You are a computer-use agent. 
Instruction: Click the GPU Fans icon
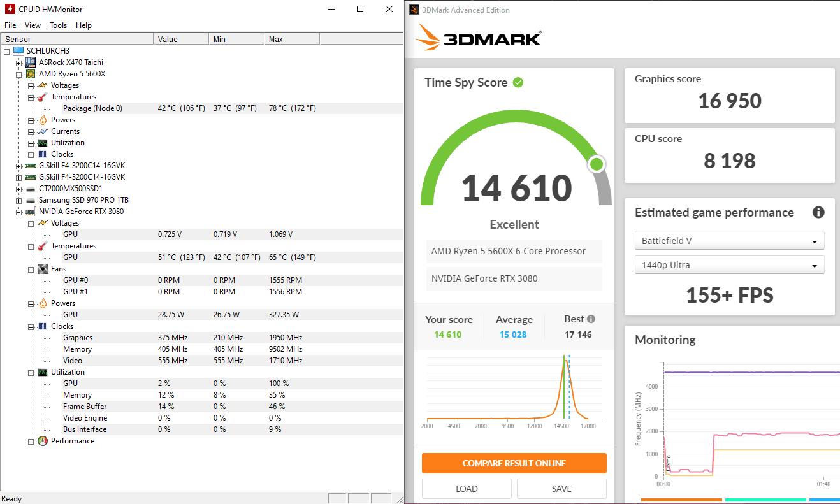(x=43, y=268)
